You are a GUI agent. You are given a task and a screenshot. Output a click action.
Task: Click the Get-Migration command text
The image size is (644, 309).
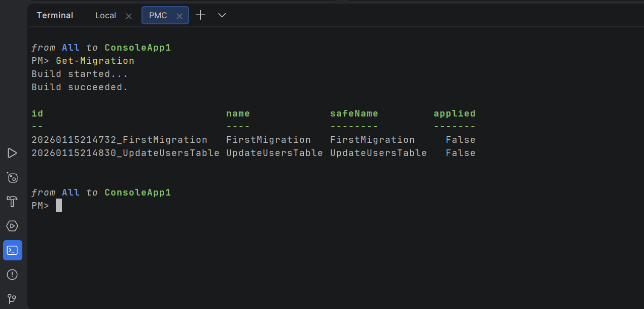[95, 61]
